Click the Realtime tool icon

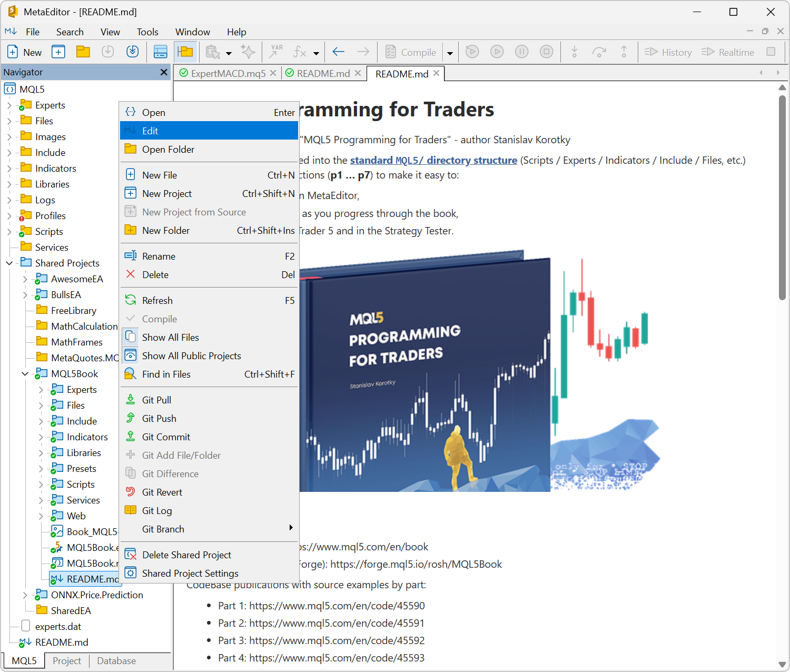pos(728,52)
